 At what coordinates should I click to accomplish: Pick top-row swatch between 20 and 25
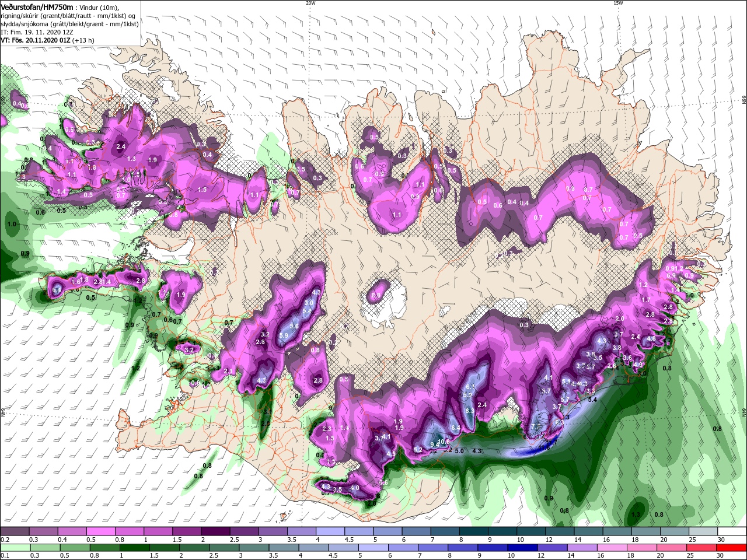click(674, 531)
